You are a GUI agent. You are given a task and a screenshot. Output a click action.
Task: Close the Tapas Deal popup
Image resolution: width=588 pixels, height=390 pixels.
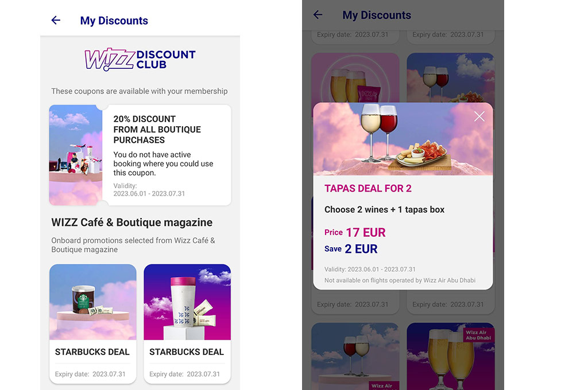pyautogui.click(x=479, y=116)
